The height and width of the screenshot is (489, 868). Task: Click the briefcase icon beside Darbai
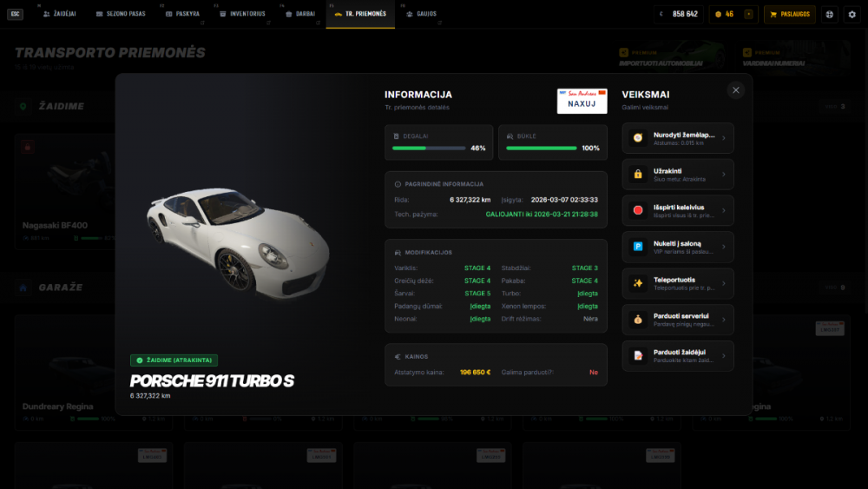[288, 14]
